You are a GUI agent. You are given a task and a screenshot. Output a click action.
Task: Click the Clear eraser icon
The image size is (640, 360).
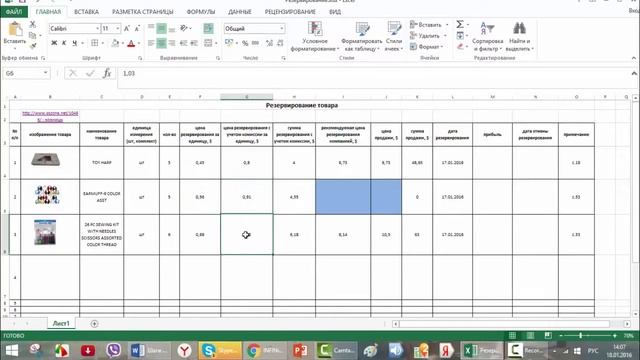pos(460,47)
